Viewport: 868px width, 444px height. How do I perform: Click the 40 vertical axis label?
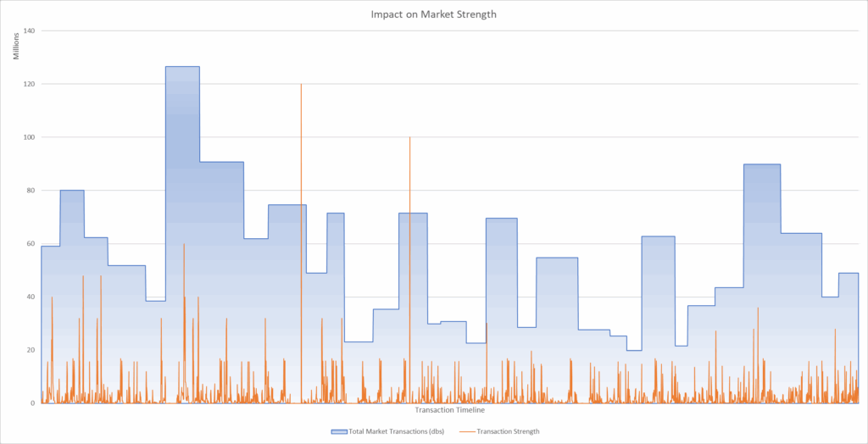(x=31, y=297)
